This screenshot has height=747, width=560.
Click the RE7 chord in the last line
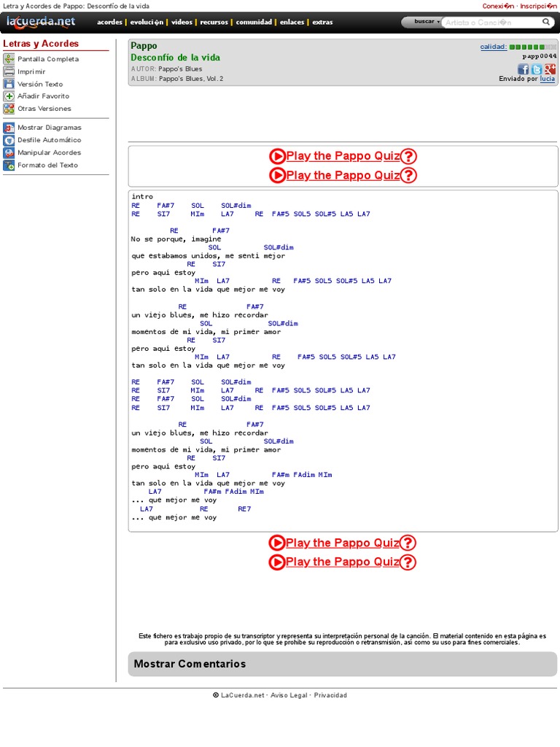click(x=244, y=509)
